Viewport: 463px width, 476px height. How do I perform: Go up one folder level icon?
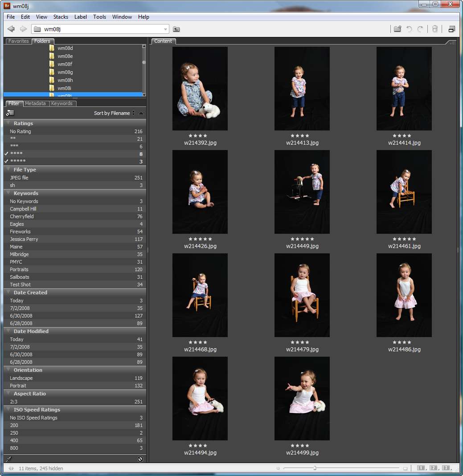(176, 29)
